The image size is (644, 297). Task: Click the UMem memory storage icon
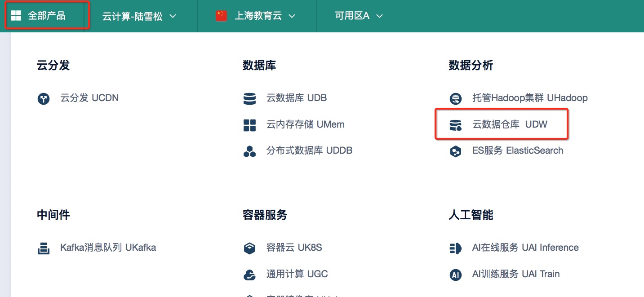(x=249, y=125)
